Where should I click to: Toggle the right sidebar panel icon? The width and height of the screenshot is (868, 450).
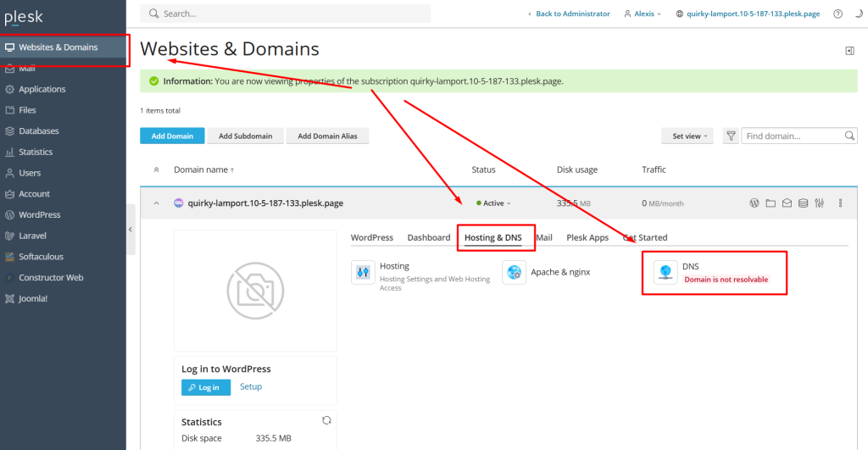tap(849, 51)
